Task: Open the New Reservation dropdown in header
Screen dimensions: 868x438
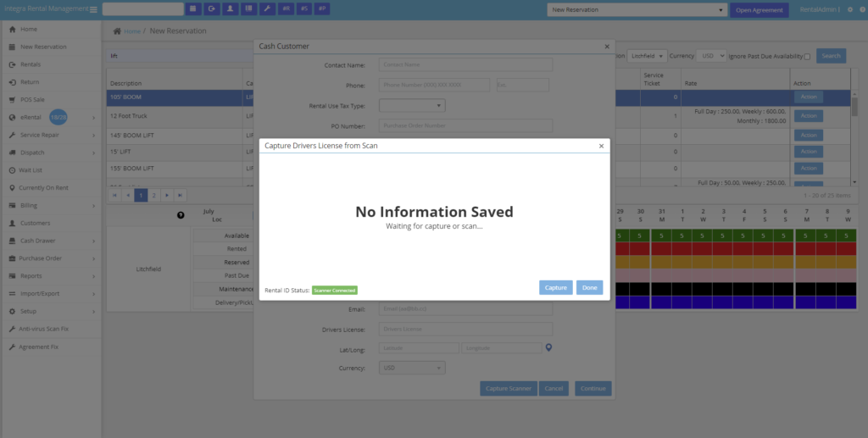Action: [x=637, y=10]
